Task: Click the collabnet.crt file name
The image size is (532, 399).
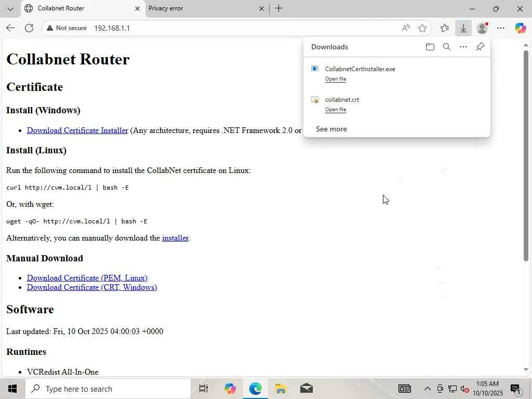Action: pyautogui.click(x=342, y=100)
